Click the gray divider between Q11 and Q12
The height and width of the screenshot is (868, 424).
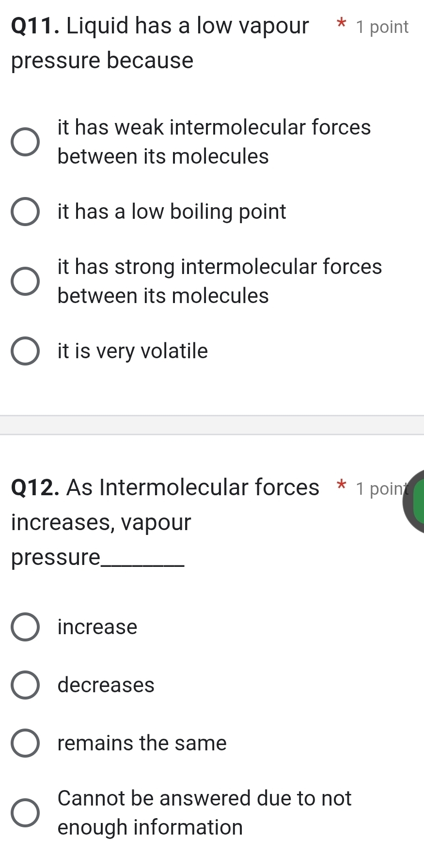(212, 425)
